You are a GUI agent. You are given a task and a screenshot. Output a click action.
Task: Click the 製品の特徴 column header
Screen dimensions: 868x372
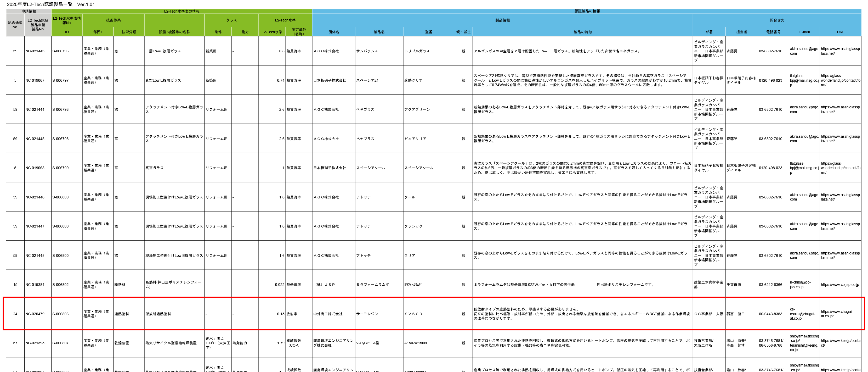(x=583, y=32)
